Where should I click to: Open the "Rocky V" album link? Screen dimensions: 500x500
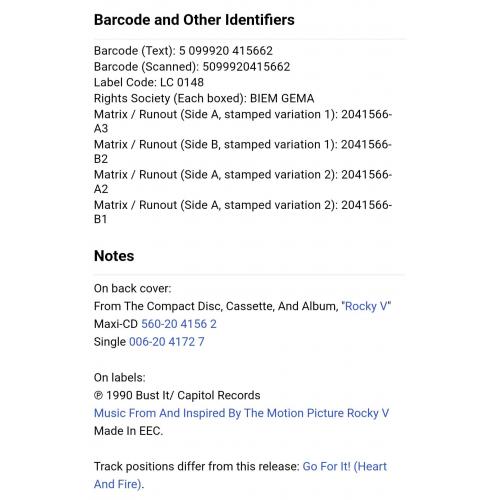click(366, 306)
